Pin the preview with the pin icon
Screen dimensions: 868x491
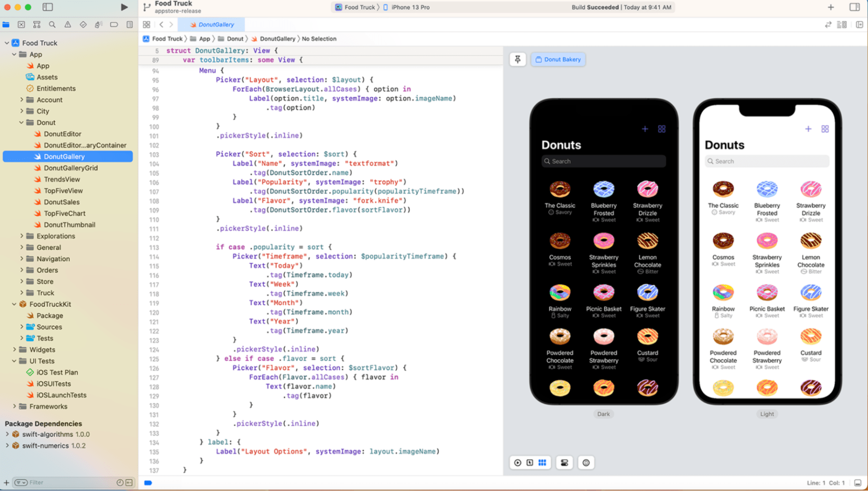[x=518, y=59]
